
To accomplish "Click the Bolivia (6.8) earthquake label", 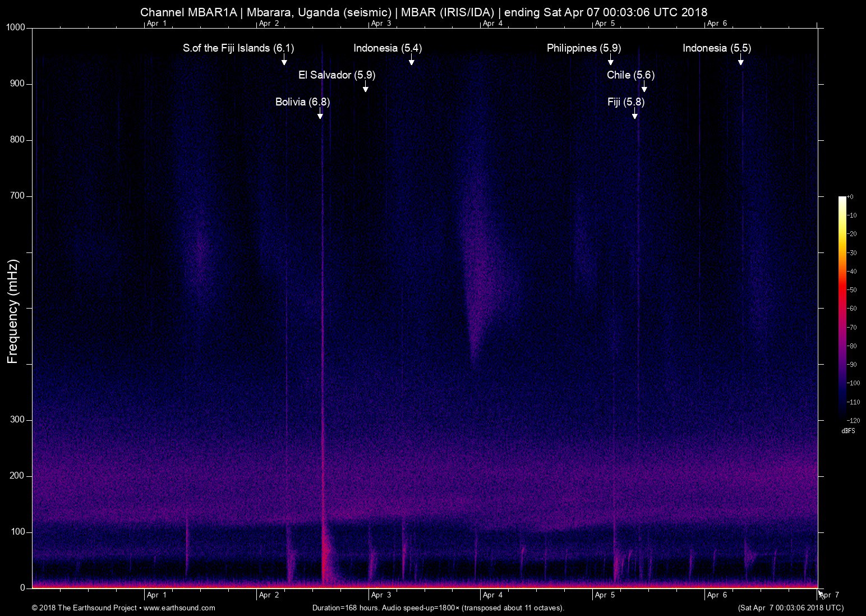I will click(302, 102).
